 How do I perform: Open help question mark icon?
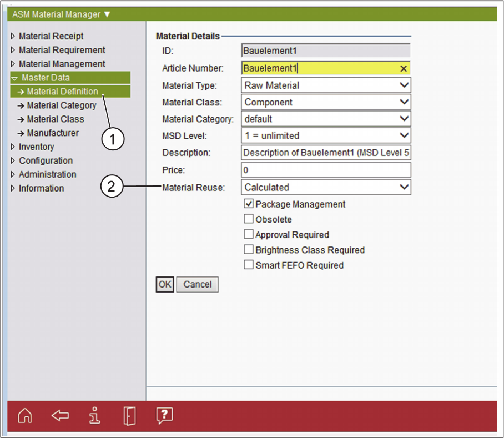pyautogui.click(x=164, y=416)
